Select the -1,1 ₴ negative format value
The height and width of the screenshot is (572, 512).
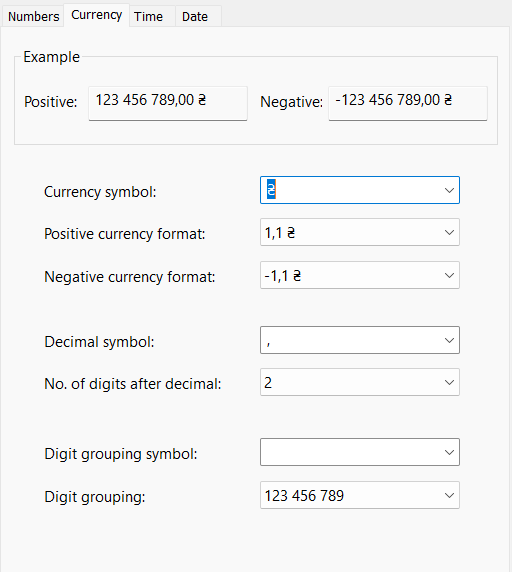point(283,276)
